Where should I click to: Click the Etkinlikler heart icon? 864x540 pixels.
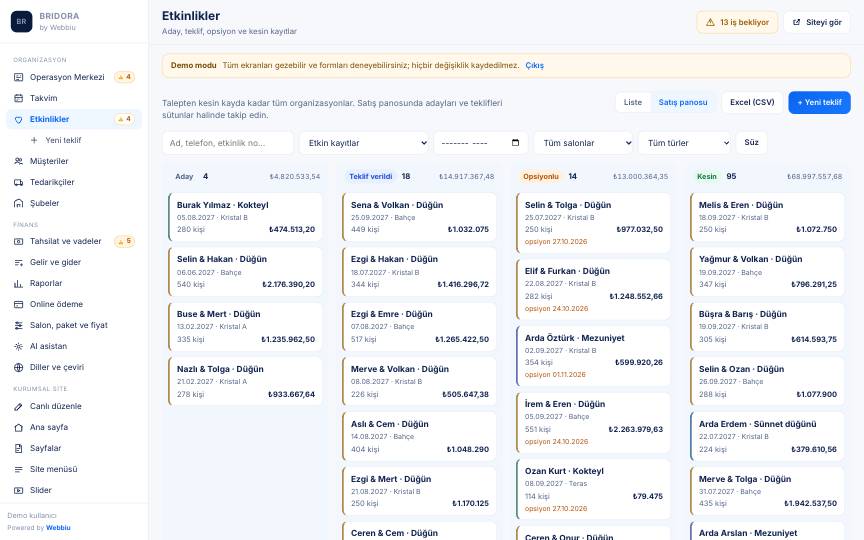tap(18, 119)
